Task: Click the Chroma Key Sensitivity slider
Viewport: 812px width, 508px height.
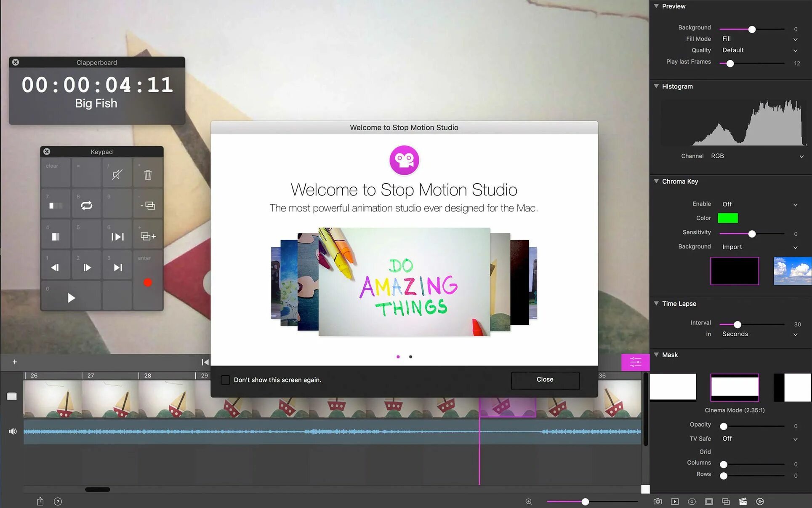Action: click(752, 233)
